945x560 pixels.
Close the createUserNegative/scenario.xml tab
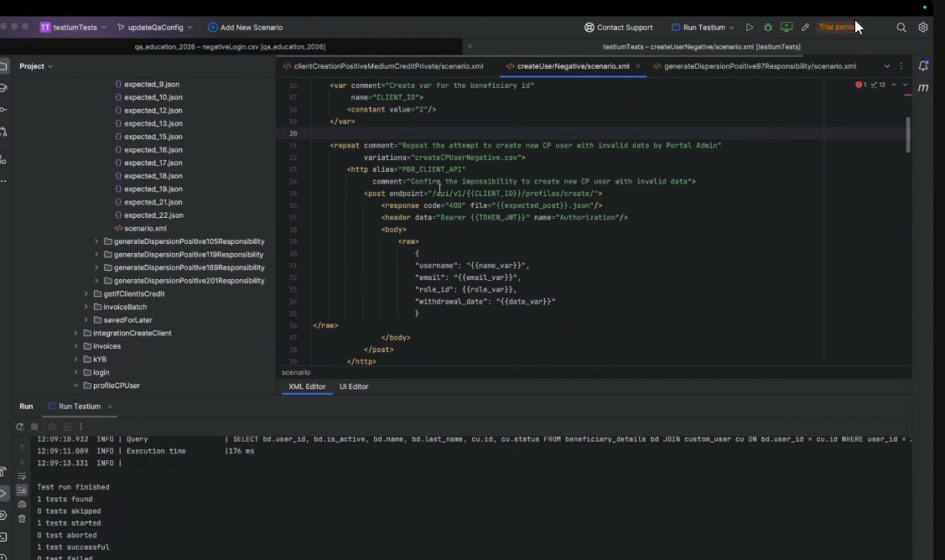pyautogui.click(x=637, y=66)
